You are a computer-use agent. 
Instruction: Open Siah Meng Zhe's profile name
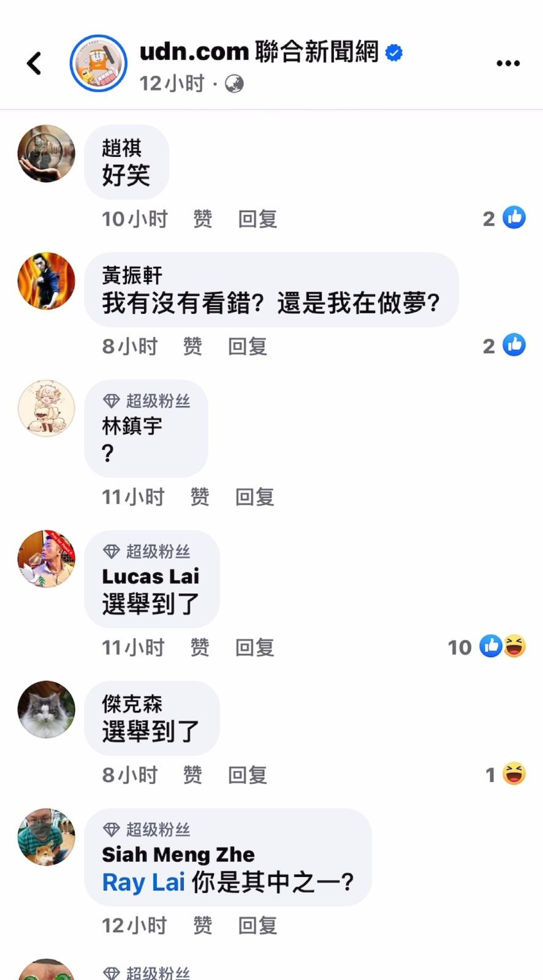[x=178, y=854]
